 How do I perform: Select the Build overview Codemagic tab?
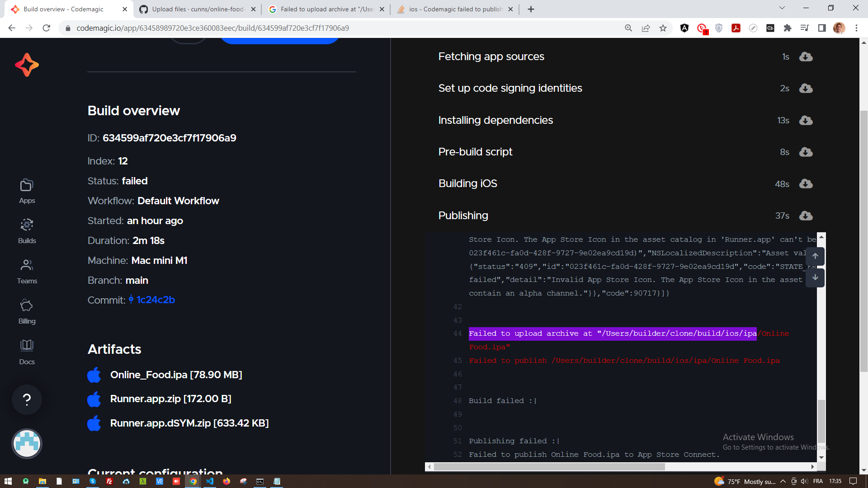(x=68, y=9)
